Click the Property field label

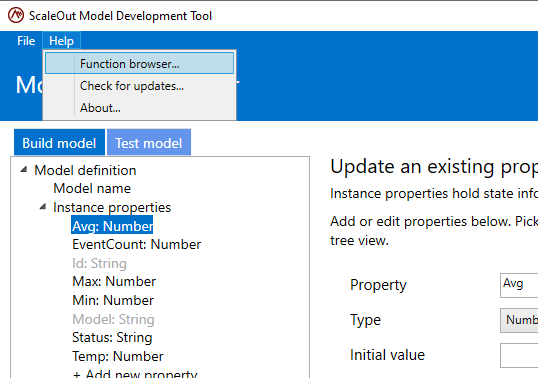coord(378,285)
